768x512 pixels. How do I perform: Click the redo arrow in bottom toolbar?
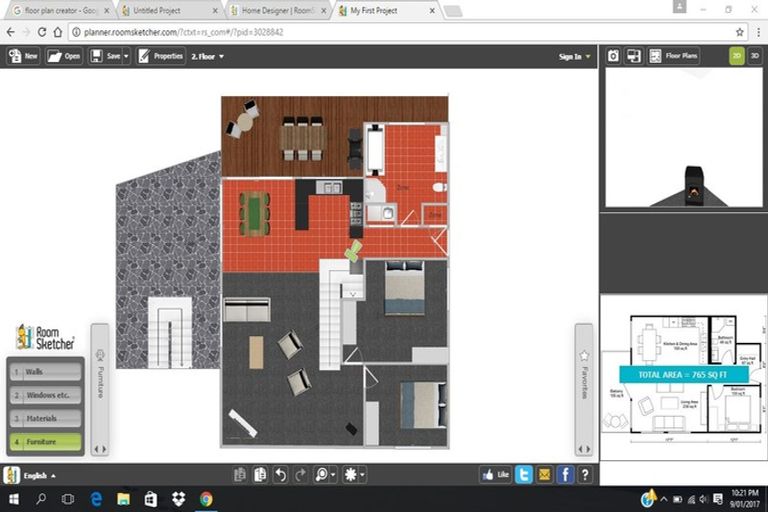pyautogui.click(x=301, y=475)
